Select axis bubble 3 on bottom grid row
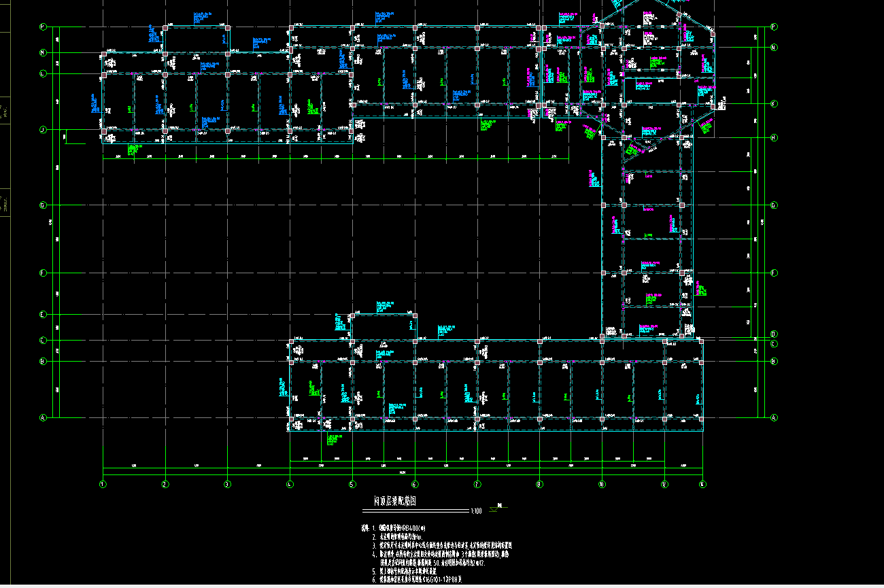884x588 pixels. coord(227,485)
